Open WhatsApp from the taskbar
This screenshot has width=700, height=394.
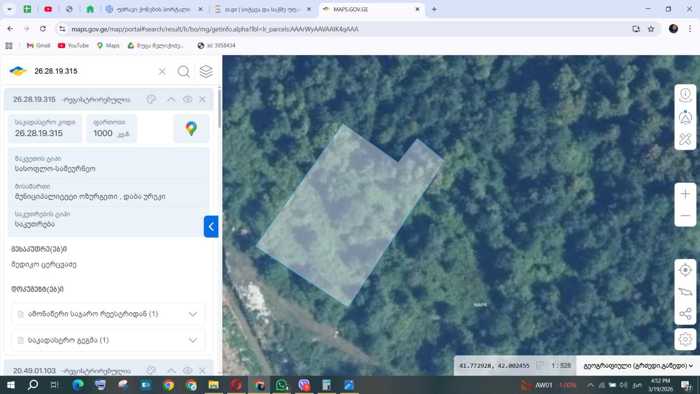[x=281, y=385]
